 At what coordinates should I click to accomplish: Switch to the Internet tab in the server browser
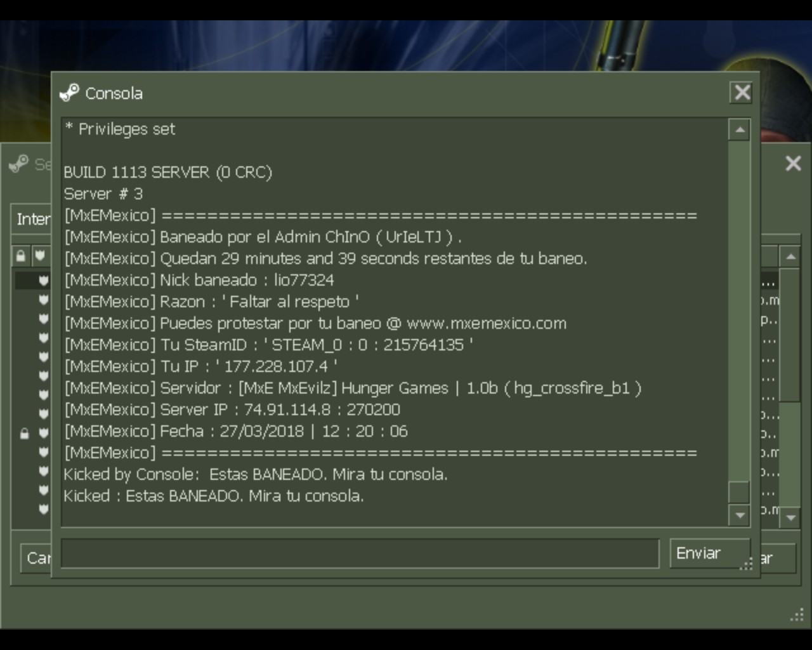pyautogui.click(x=32, y=219)
